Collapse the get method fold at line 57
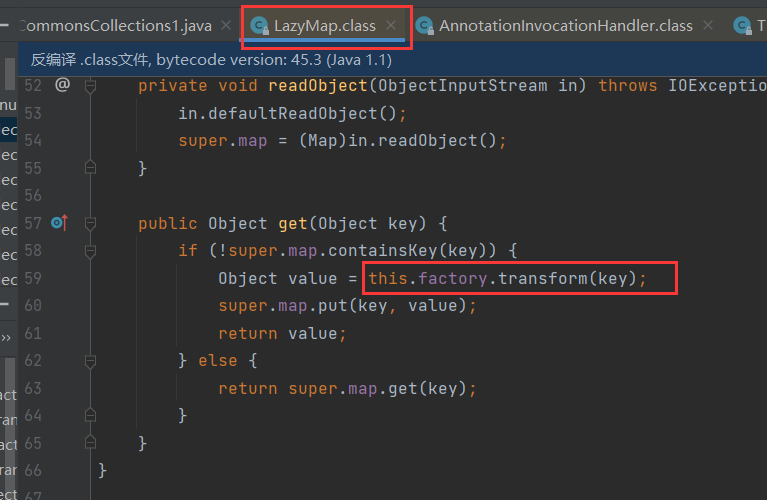The height and width of the screenshot is (500, 767). pos(90,224)
